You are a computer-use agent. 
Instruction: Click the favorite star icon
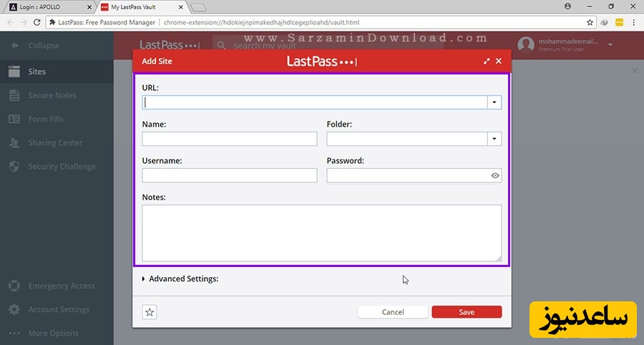pyautogui.click(x=150, y=312)
